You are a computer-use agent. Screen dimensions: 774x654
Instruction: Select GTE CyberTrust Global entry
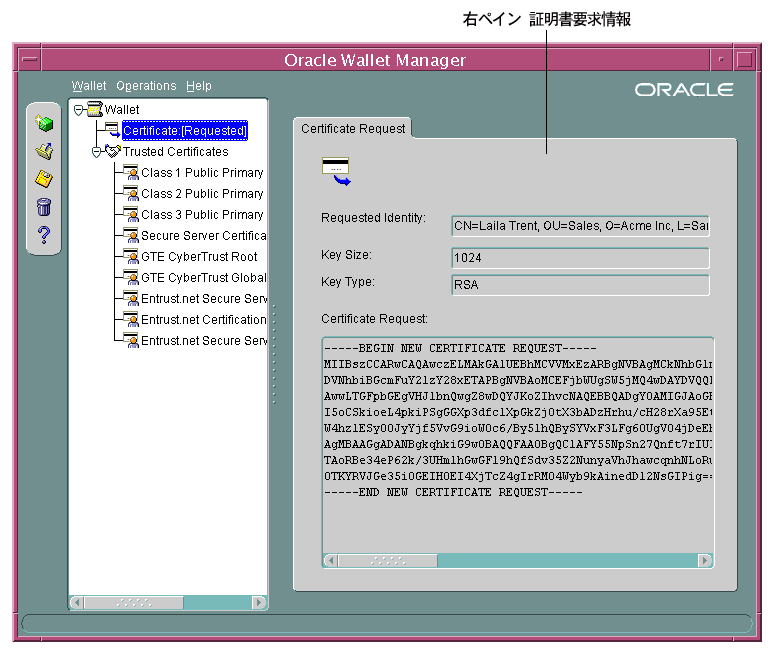[x=203, y=277]
